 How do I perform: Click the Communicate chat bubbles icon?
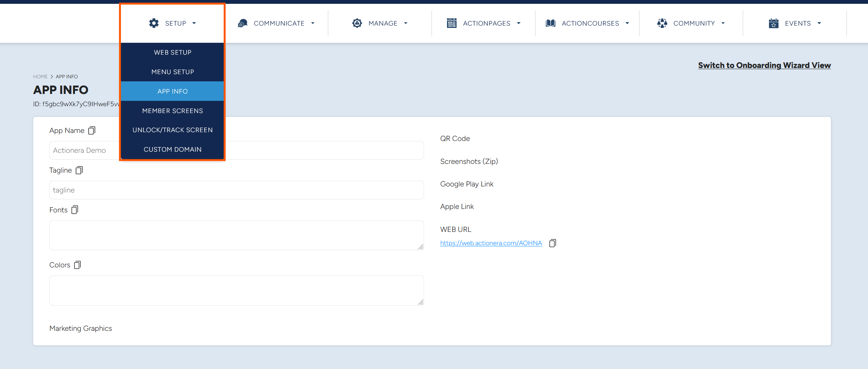click(x=242, y=23)
